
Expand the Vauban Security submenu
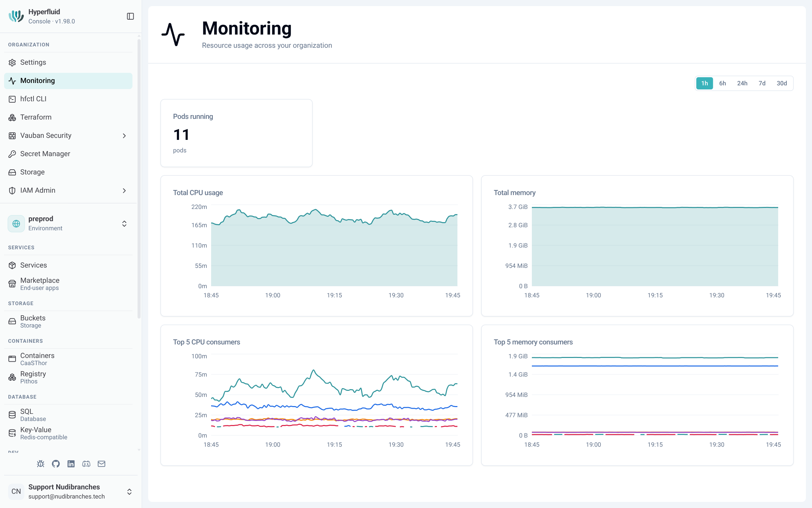click(68, 135)
